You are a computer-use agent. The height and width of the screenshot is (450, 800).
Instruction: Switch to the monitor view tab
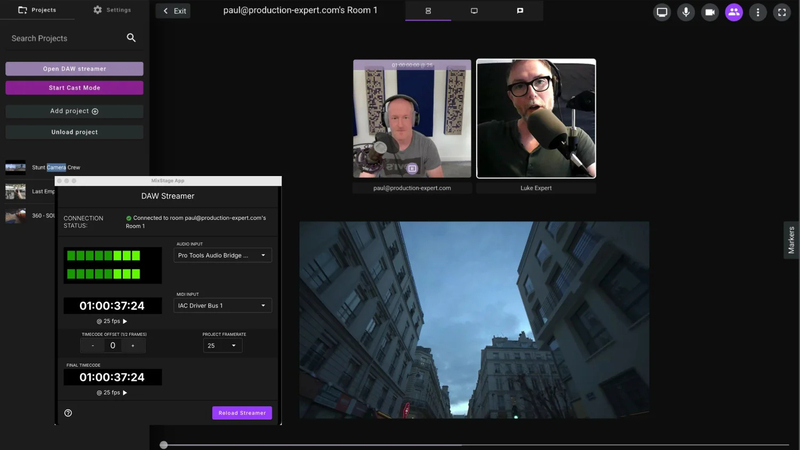[474, 11]
